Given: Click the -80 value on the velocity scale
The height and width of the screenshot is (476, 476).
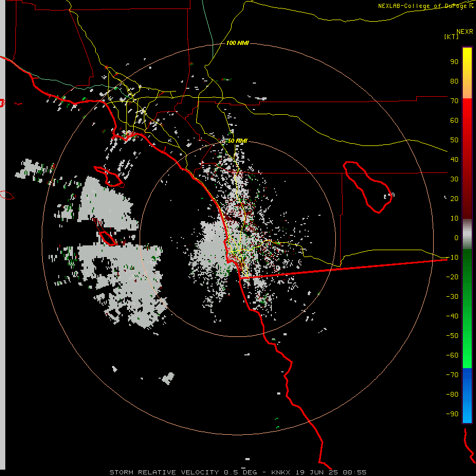Looking at the screenshot, I should pos(452,395).
